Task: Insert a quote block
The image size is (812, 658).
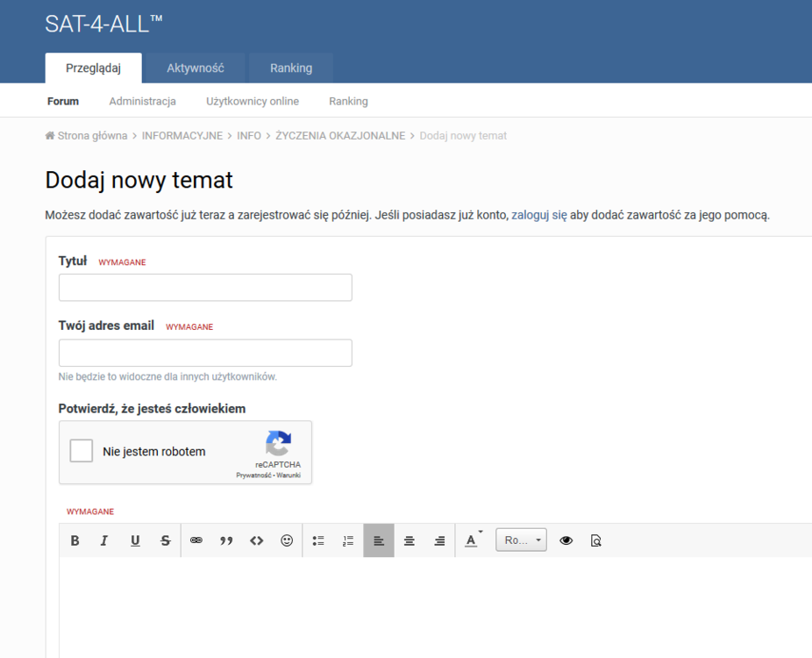Action: tap(226, 540)
